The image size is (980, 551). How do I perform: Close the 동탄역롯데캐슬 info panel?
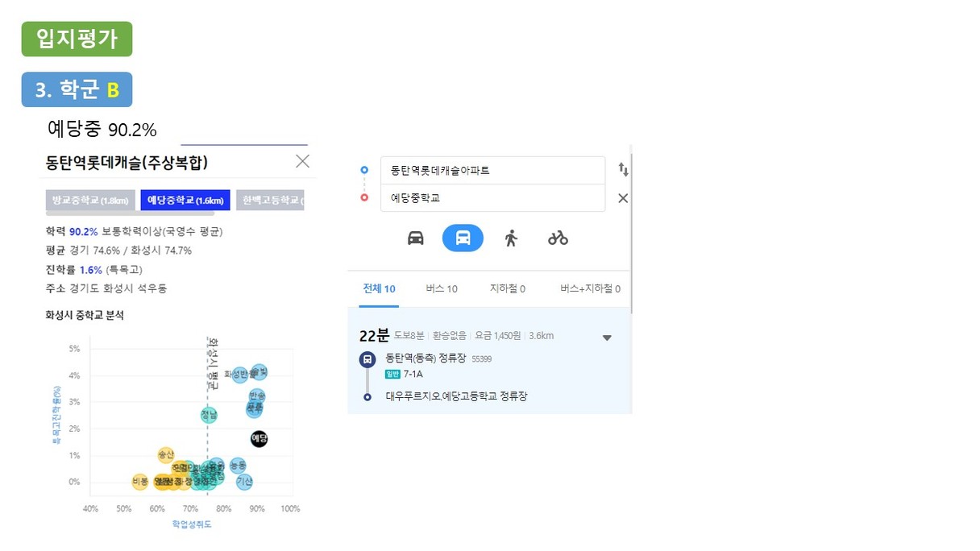(x=302, y=161)
